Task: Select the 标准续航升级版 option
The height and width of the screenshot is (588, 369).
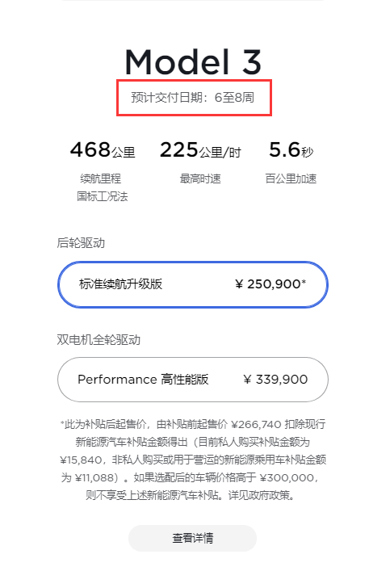Action: click(193, 284)
